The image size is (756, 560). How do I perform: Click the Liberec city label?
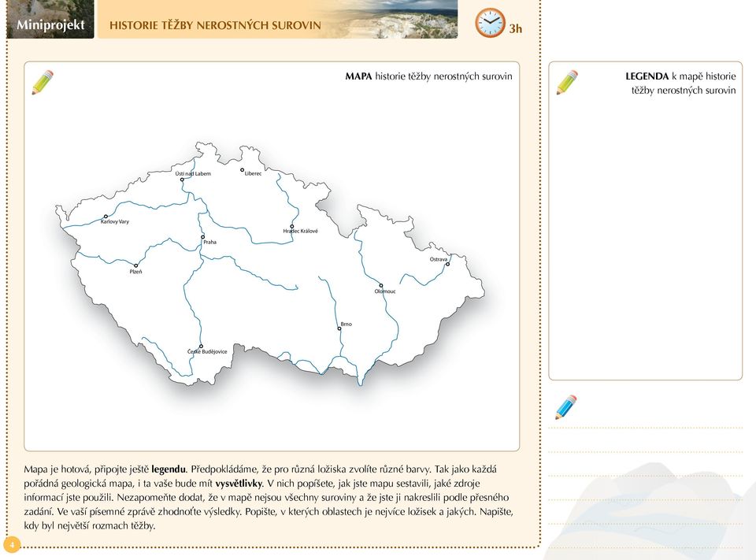pyautogui.click(x=253, y=173)
